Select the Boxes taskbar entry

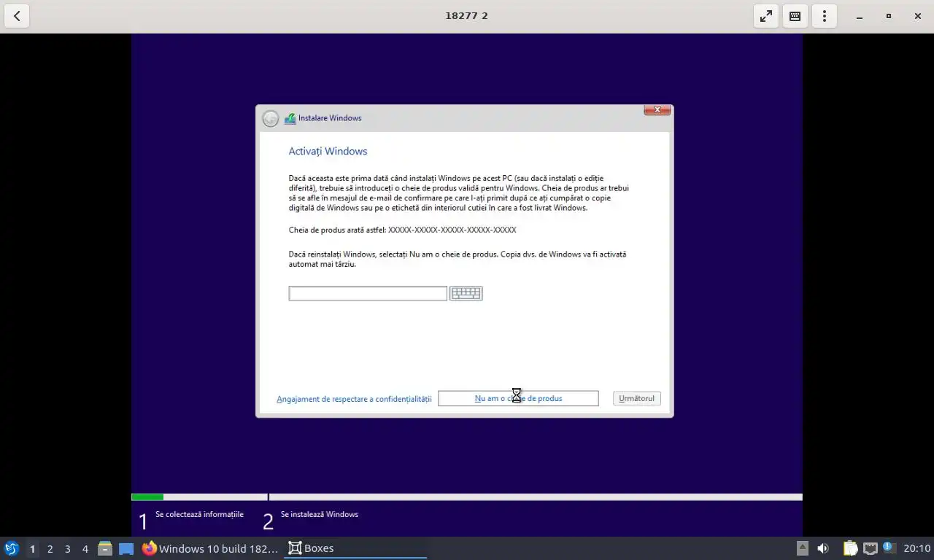(x=355, y=548)
